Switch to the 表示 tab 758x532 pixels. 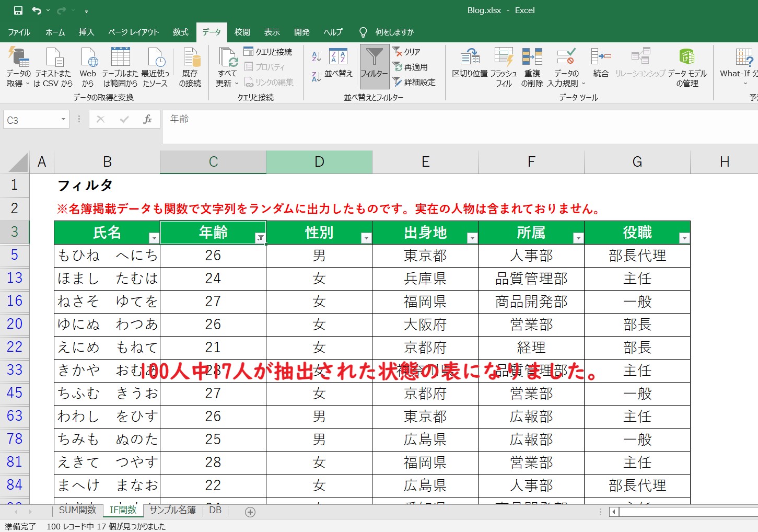click(x=272, y=32)
